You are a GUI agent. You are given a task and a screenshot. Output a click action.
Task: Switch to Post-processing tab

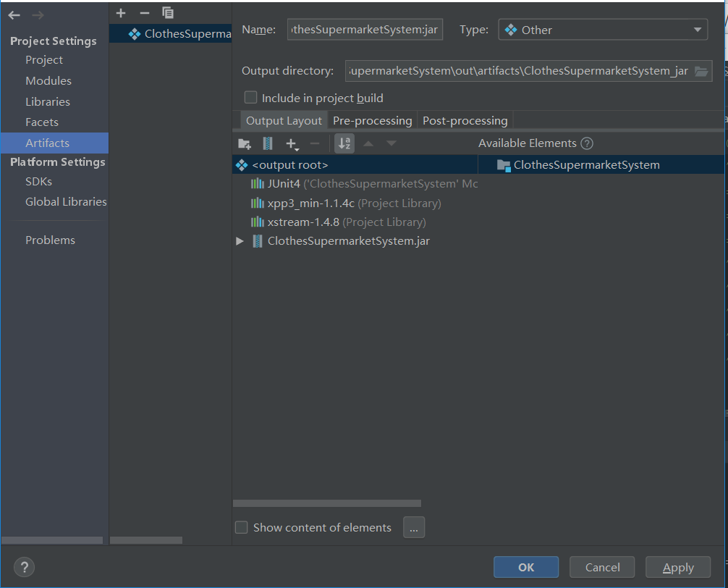(x=465, y=121)
